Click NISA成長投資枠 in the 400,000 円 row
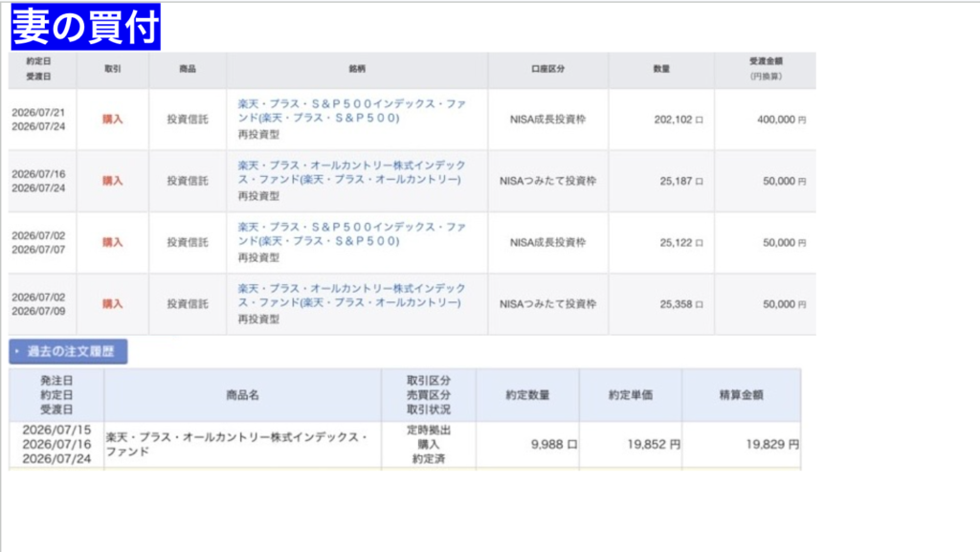Screen dimensions: 980x552 pos(547,120)
